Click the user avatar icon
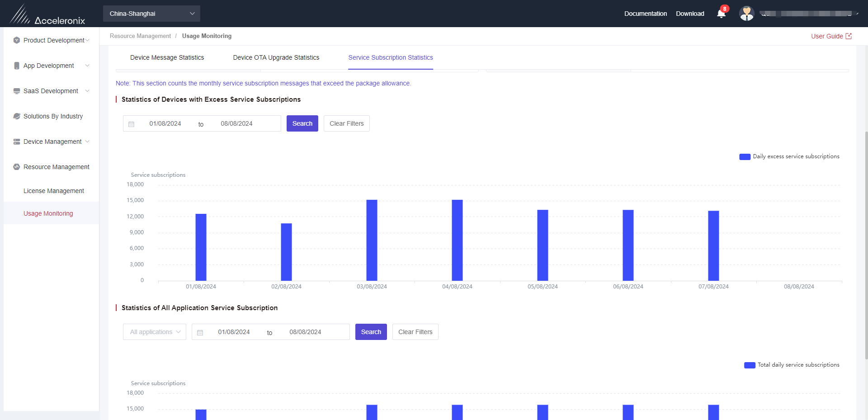 pos(746,14)
